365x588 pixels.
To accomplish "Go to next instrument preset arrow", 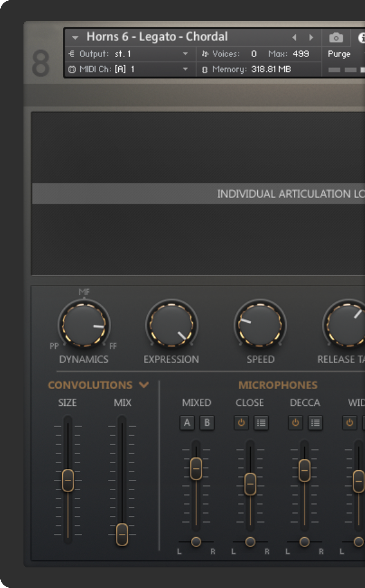I will [x=311, y=38].
